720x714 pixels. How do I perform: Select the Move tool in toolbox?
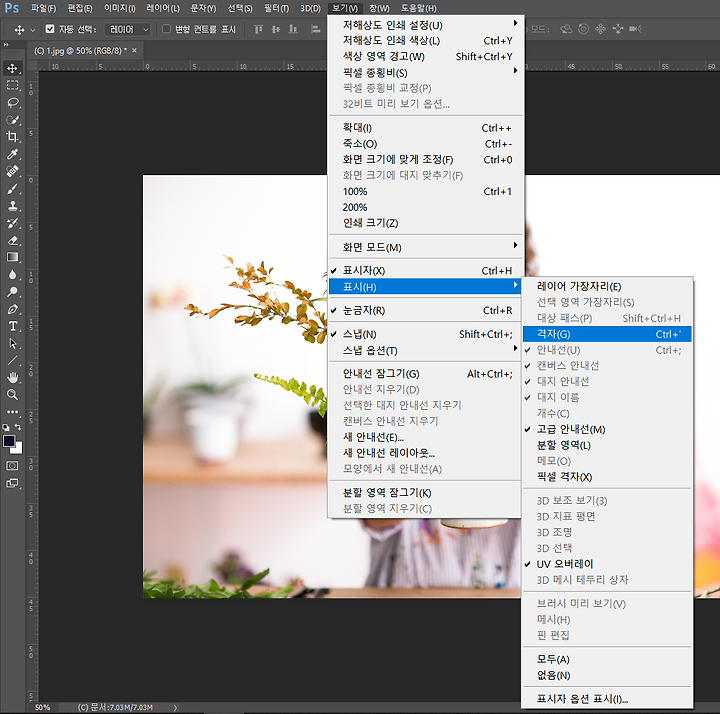[x=12, y=68]
